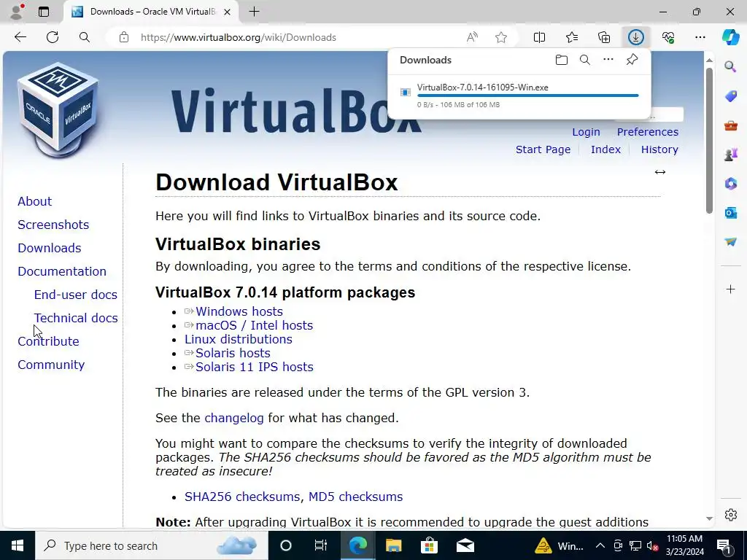Open the VirtualBox-7.0.14-161095-Win.exe download
Screen dimensions: 747x560
483,87
